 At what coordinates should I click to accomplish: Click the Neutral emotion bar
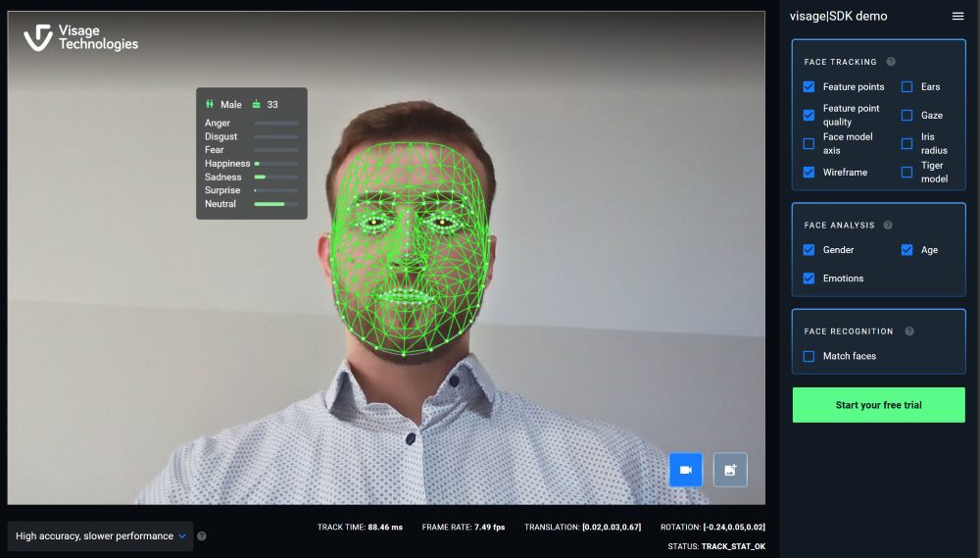275,204
